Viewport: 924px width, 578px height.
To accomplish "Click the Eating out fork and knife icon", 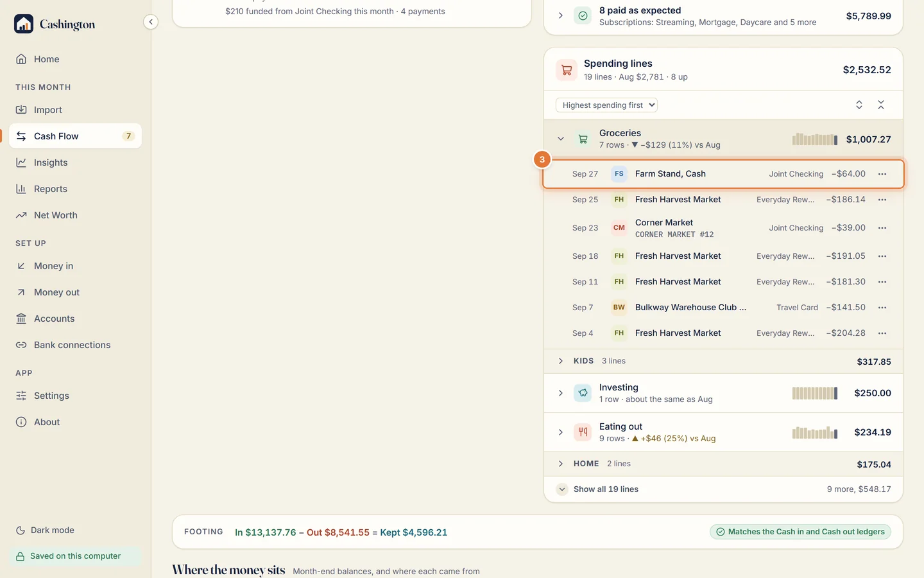I will click(x=583, y=432).
